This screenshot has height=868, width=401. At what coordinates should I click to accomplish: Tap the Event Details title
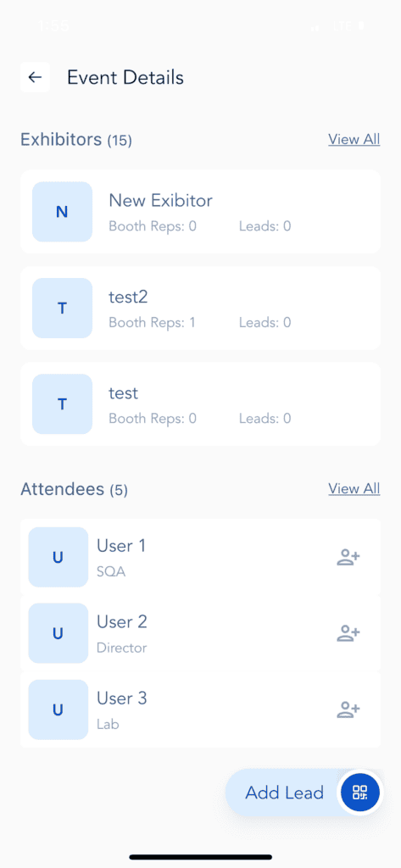click(125, 77)
